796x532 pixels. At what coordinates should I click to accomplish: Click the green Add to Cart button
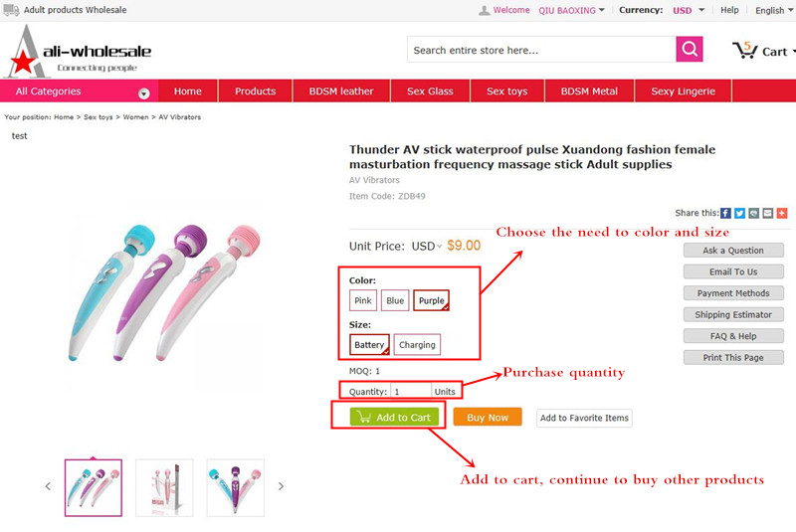(x=394, y=417)
